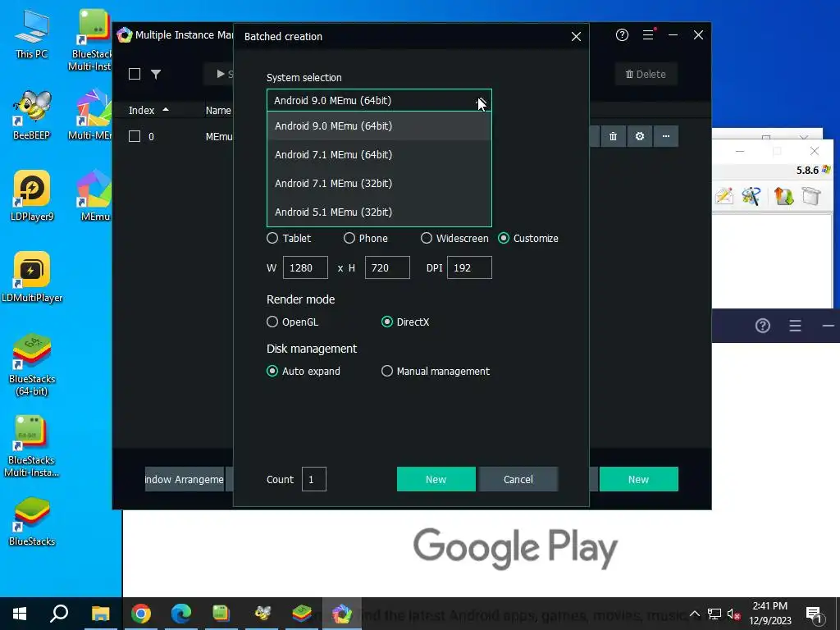This screenshot has width=840, height=630.
Task: Click the Name column header
Action: coord(218,110)
